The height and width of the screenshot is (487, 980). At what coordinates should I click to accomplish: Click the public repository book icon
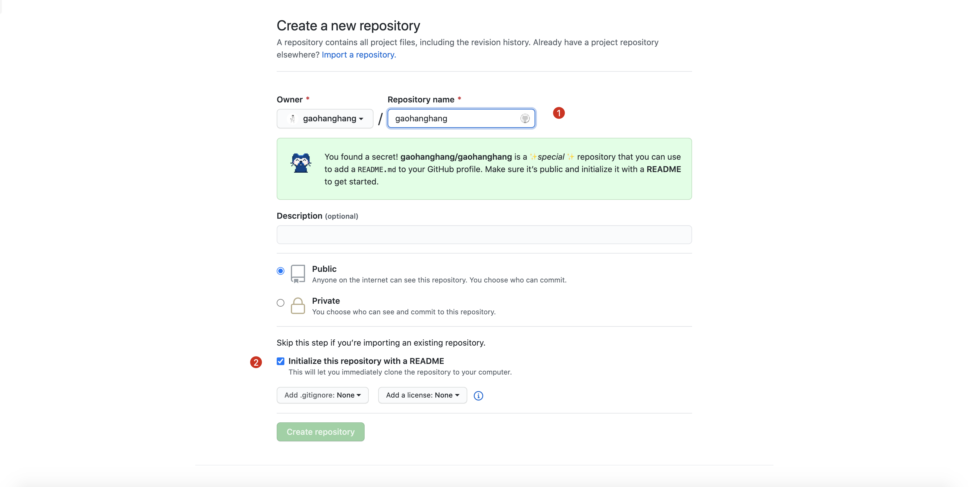[297, 274]
